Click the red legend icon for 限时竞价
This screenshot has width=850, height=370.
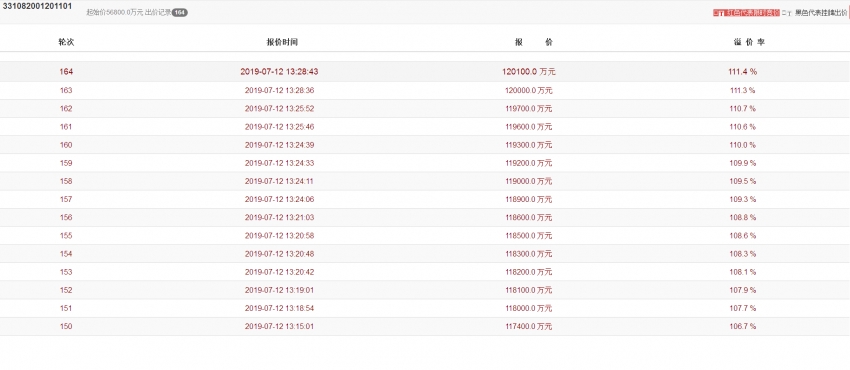coord(719,12)
